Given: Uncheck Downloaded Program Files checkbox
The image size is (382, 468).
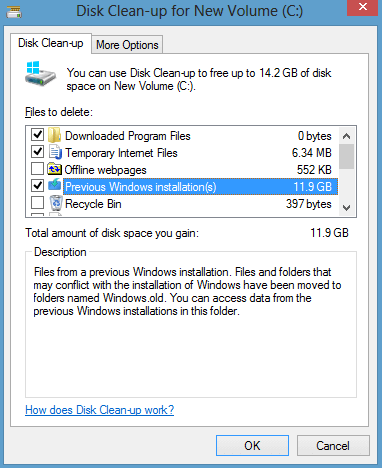Looking at the screenshot, I should click(x=37, y=135).
